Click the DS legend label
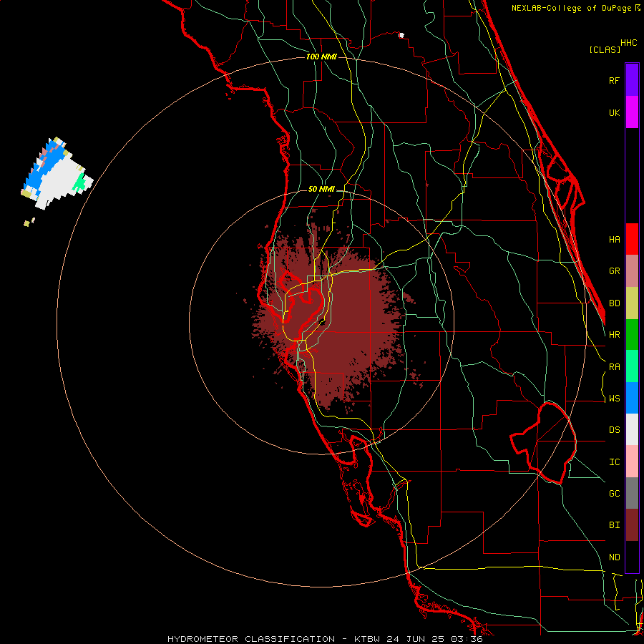The height and width of the screenshot is (644, 644). 614,430
